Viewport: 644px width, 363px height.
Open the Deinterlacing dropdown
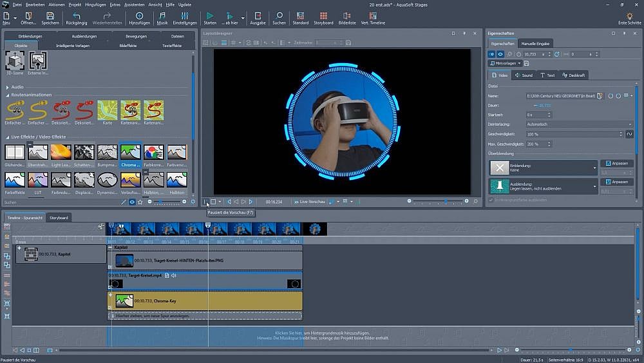[580, 124]
